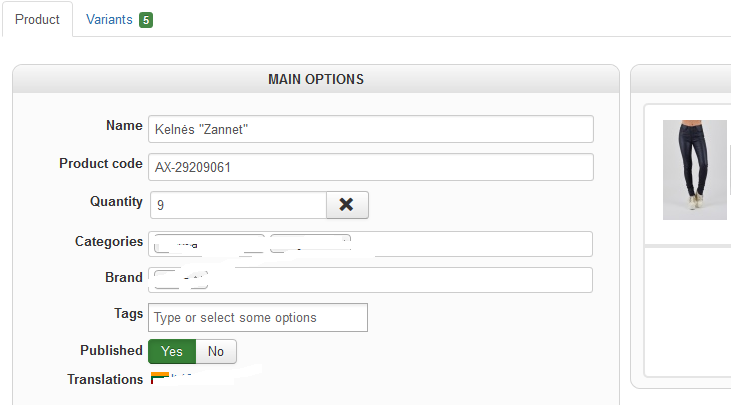Screen dimensions: 731x405
Task: Click the green 5 badge on Variants
Action: pyautogui.click(x=146, y=20)
